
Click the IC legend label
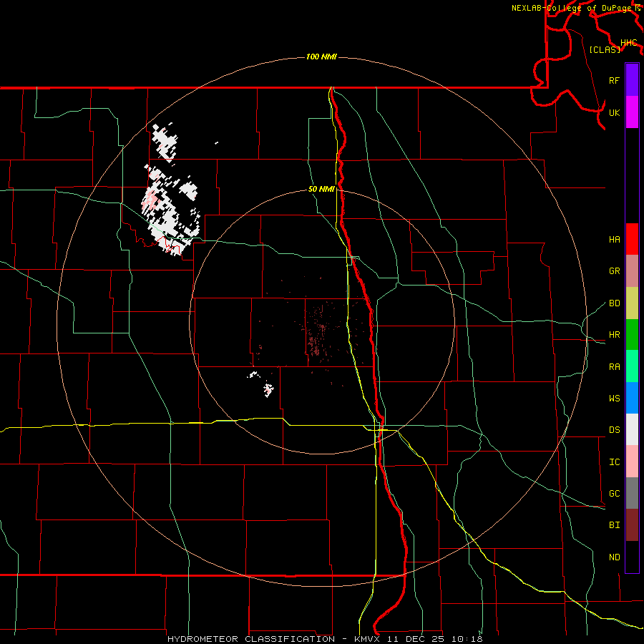(614, 462)
